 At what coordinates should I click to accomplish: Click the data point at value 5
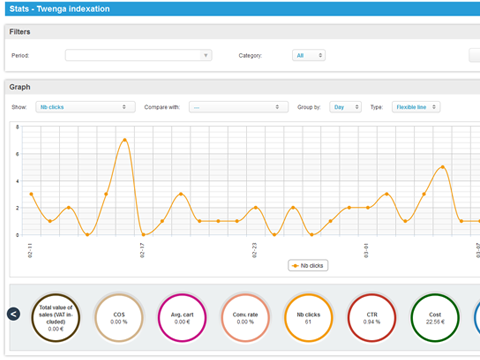443,167
